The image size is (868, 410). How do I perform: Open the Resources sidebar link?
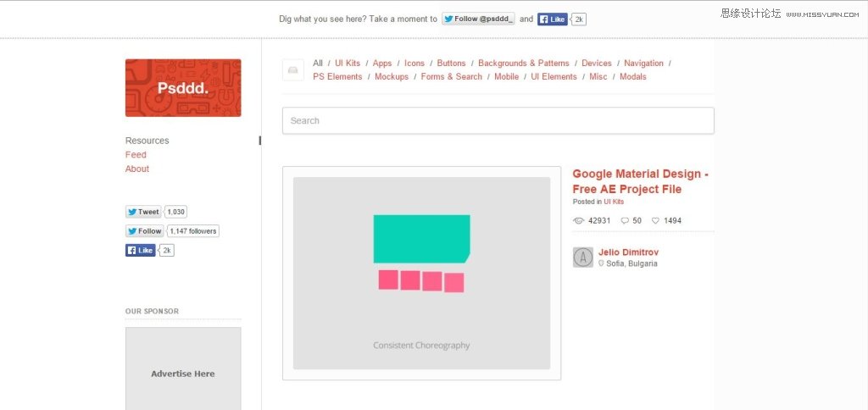pyautogui.click(x=147, y=141)
